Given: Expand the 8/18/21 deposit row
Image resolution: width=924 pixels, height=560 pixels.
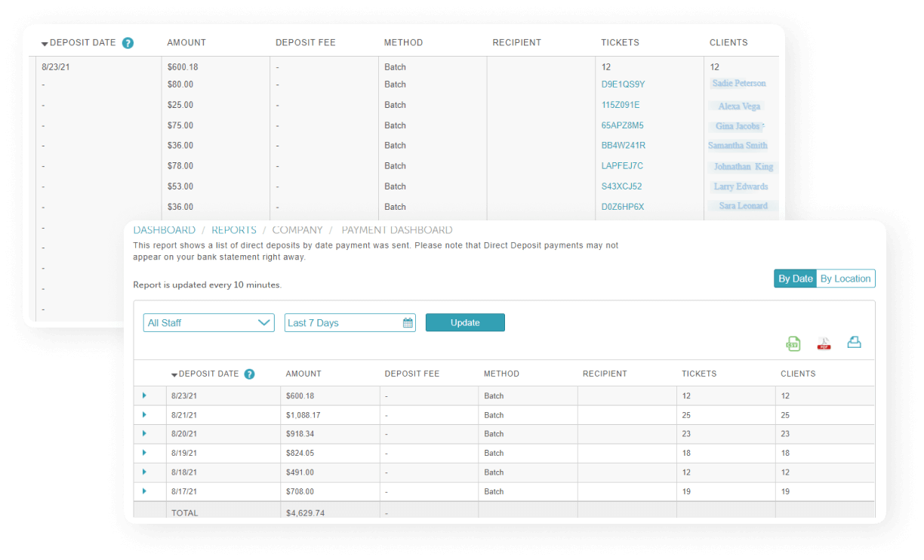Looking at the screenshot, I should click(x=143, y=472).
